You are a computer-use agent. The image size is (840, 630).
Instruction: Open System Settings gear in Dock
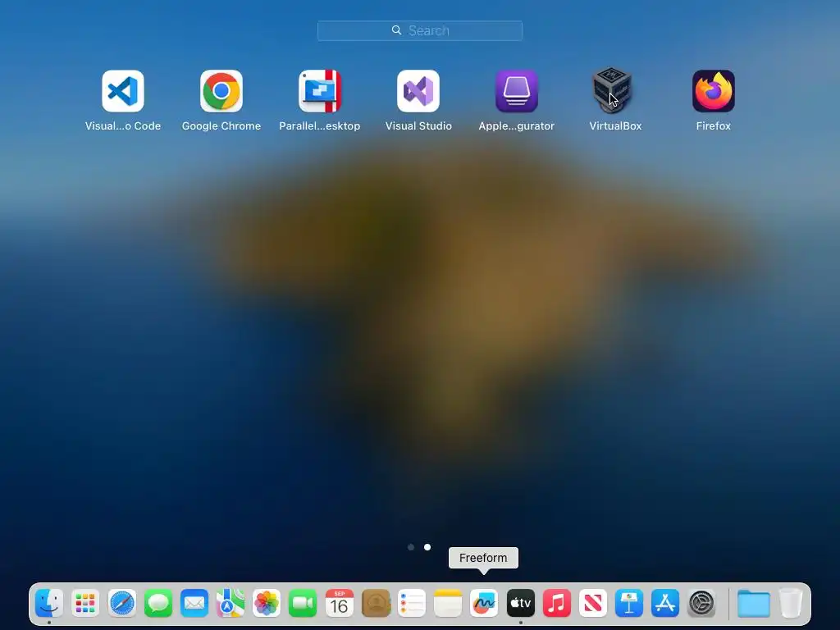click(701, 603)
